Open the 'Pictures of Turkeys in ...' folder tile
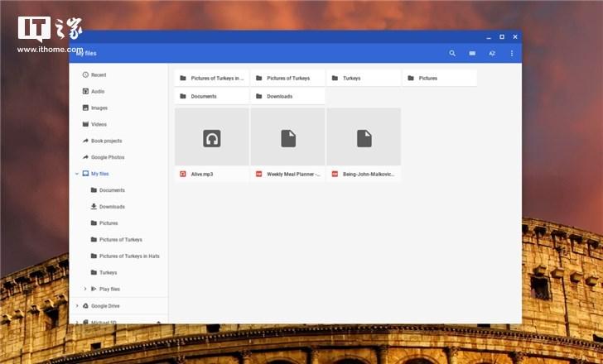603x364 pixels. [x=211, y=78]
